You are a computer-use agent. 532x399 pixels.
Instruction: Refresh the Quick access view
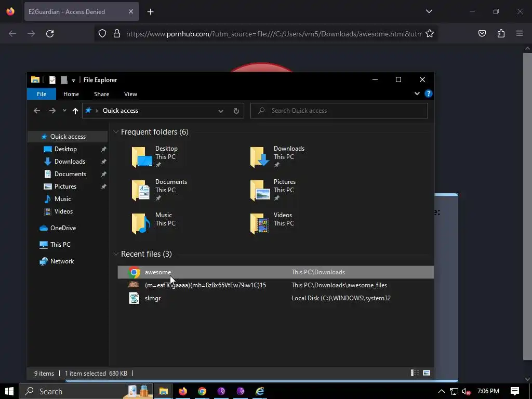tap(236, 111)
